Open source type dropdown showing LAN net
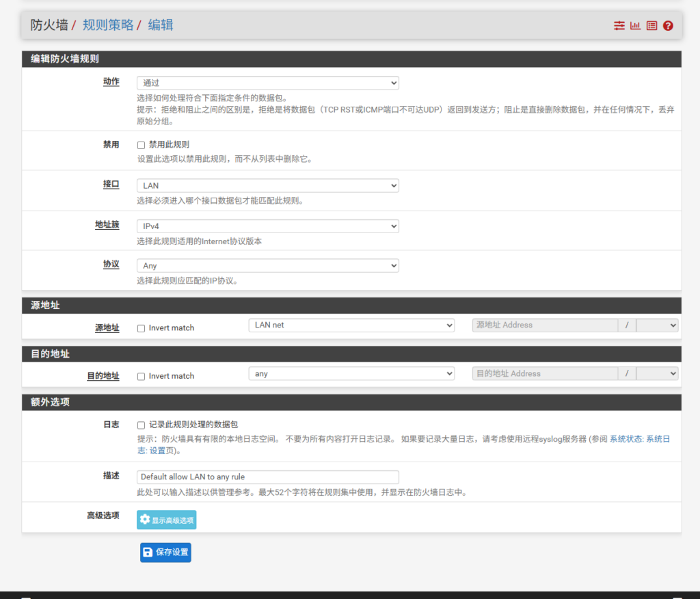 pyautogui.click(x=351, y=325)
